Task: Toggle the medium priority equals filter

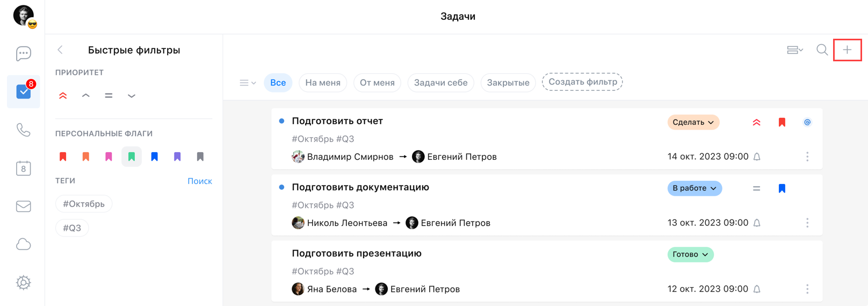Action: coord(108,96)
